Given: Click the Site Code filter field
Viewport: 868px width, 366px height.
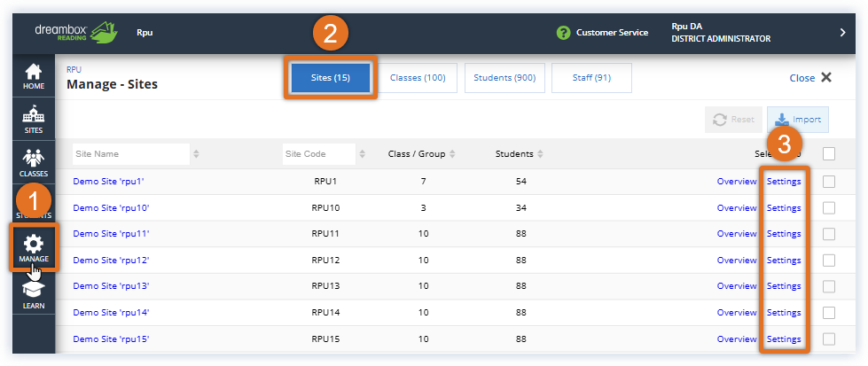Looking at the screenshot, I should (x=319, y=154).
